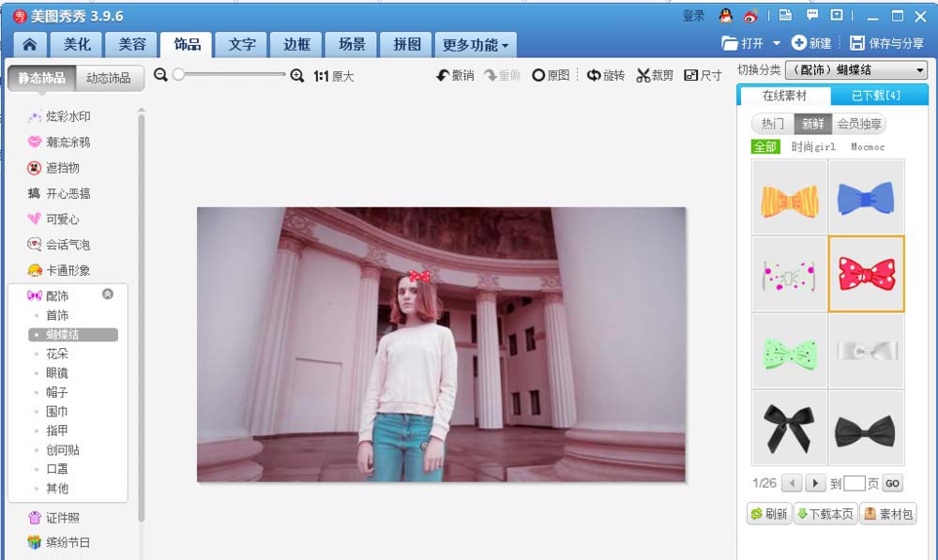Select orange striped bow tie thumbnail
Screen dimensions: 938x560
(x=790, y=197)
